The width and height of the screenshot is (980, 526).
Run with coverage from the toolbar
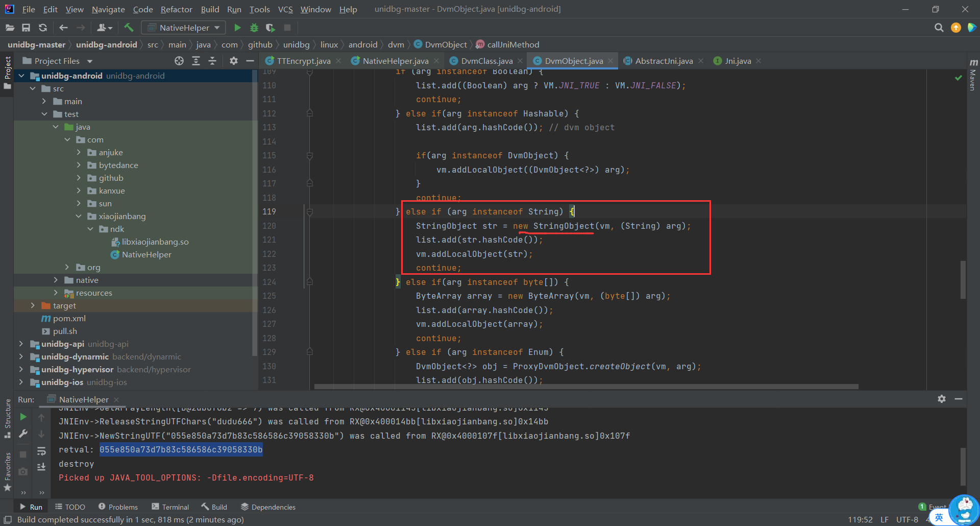271,28
